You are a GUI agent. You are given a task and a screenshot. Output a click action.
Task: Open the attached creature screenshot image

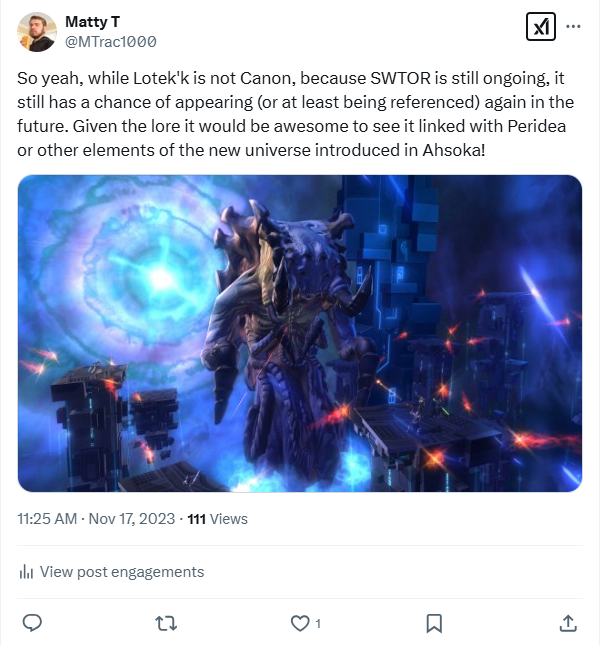(x=300, y=333)
